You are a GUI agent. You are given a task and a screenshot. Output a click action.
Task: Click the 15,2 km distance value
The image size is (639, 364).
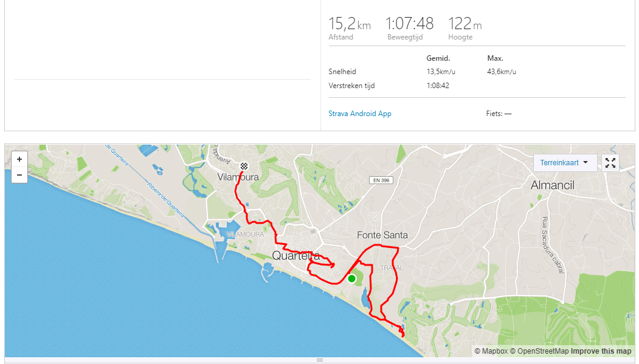350,24
